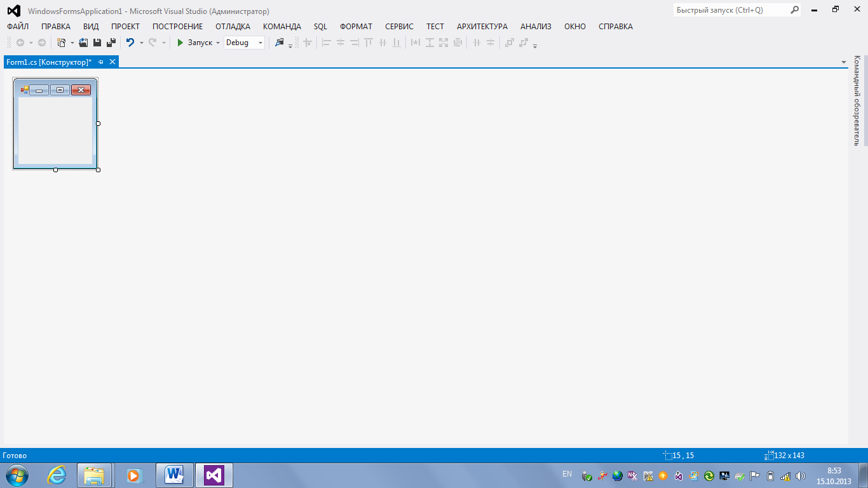
Task: Click the Make Same Size icon
Action: 444,43
